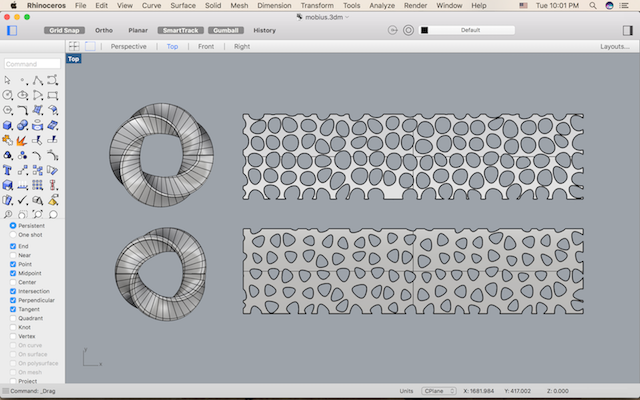Pick the Polyline tool

38,80
